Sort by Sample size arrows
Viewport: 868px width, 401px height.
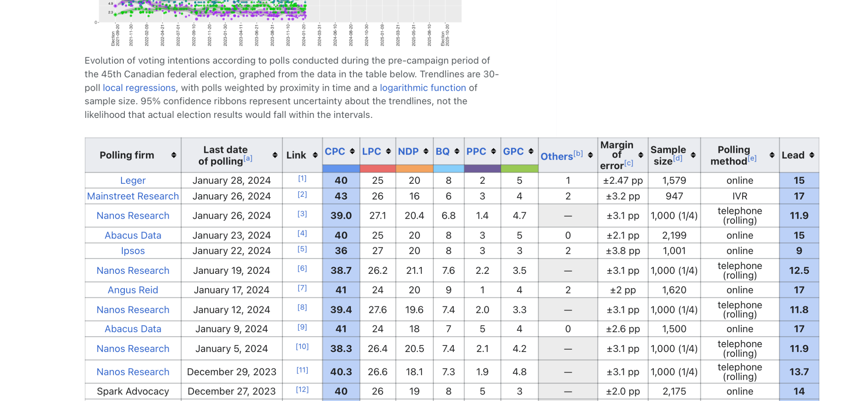[x=693, y=155]
